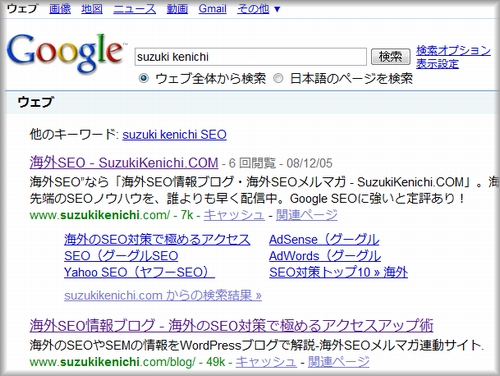The width and height of the screenshot is (500, 376).
Task: Expand the その他 dropdown menu
Action: [x=259, y=9]
